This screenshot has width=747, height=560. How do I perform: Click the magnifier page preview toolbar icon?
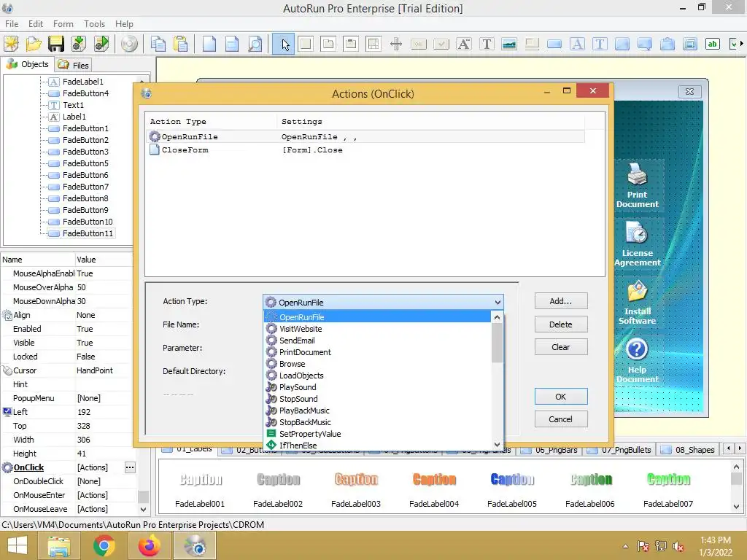pos(255,44)
